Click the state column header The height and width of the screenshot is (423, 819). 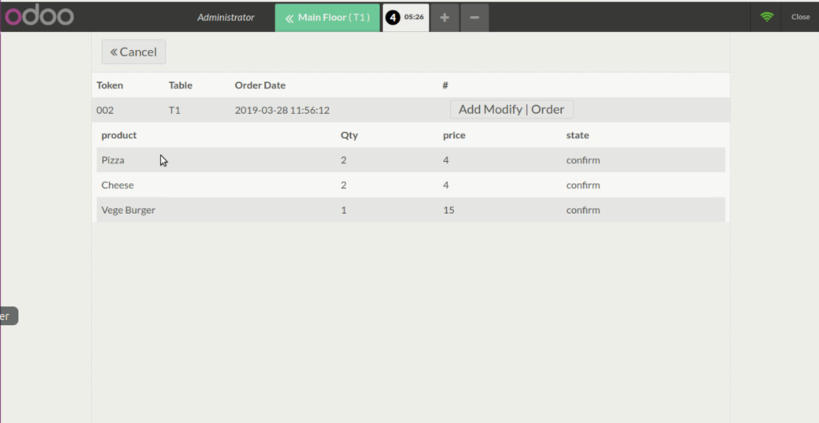pyautogui.click(x=578, y=135)
